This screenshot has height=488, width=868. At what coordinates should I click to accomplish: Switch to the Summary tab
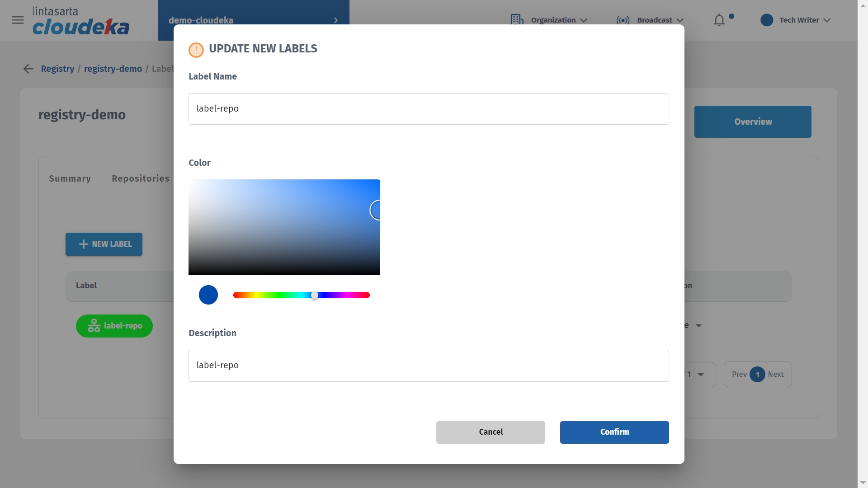click(70, 178)
